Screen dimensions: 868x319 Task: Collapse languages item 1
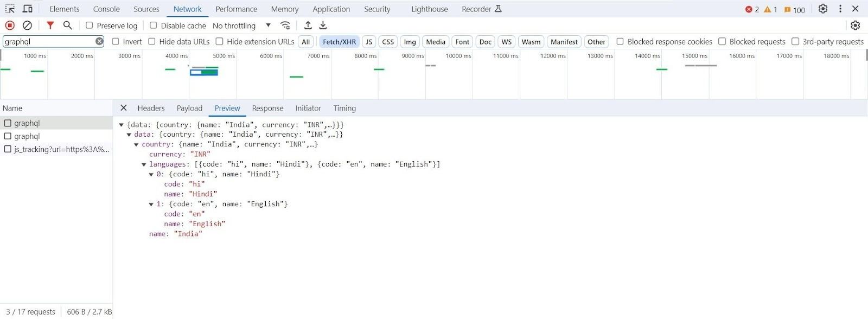[151, 204]
